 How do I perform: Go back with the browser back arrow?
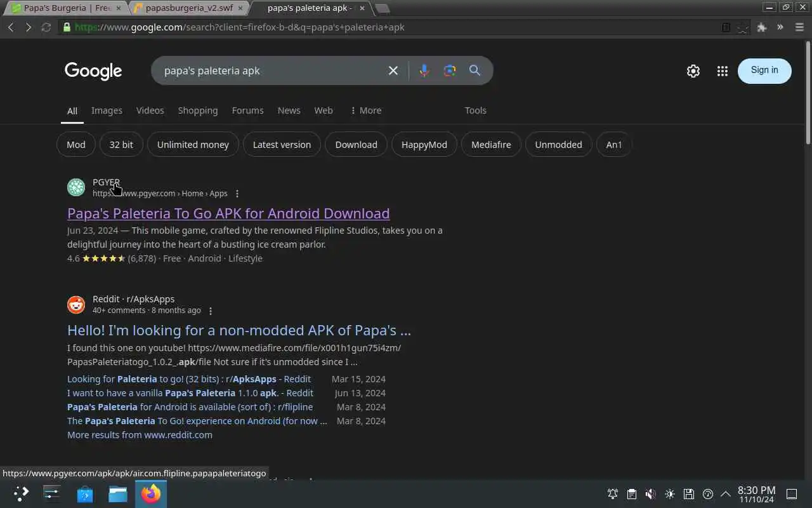[x=11, y=27]
